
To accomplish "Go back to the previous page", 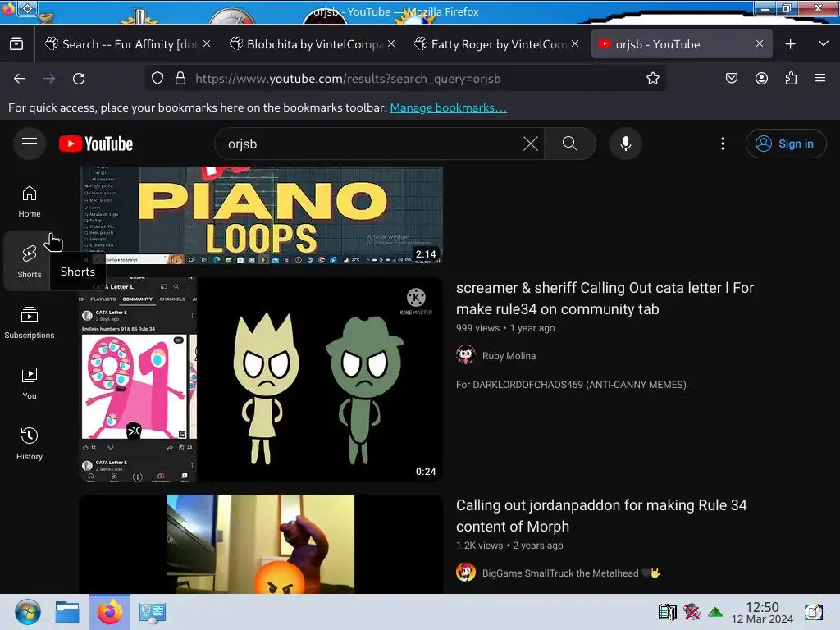I will click(x=20, y=79).
